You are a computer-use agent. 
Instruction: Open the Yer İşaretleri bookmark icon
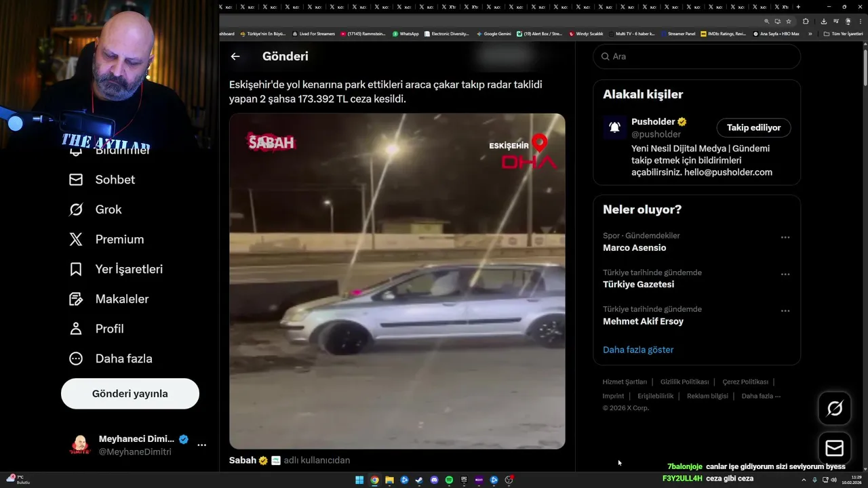coord(76,269)
